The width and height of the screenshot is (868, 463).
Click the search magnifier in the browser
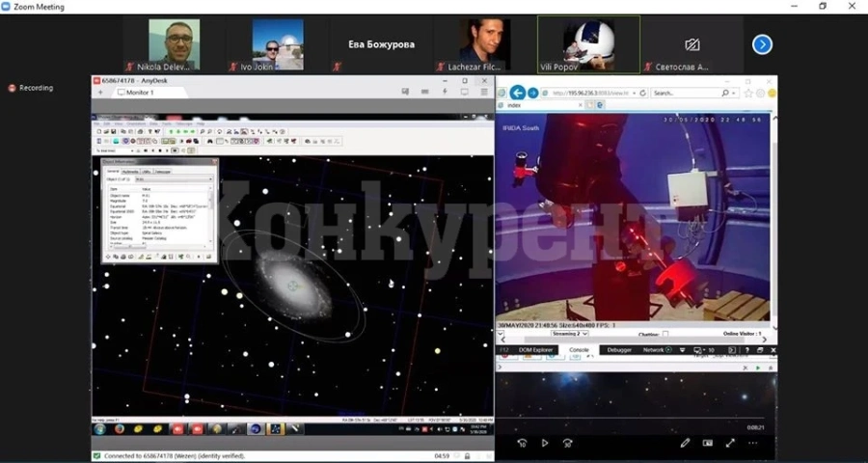click(x=725, y=93)
